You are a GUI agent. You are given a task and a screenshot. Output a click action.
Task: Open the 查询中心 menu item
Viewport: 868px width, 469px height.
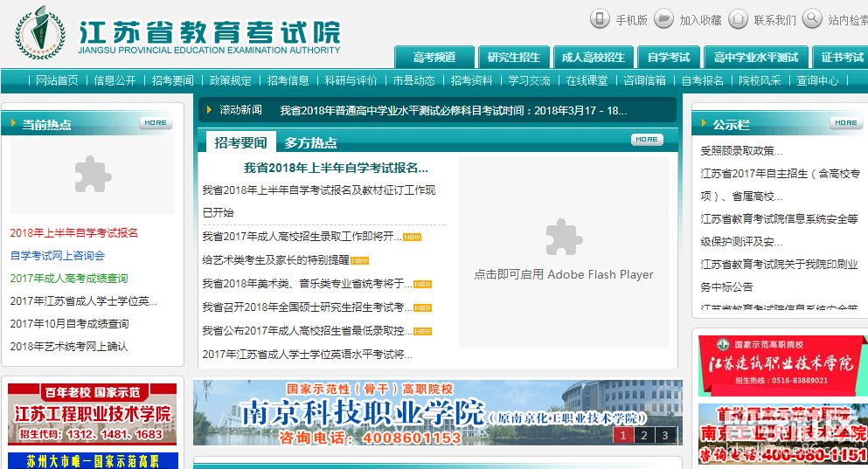[x=817, y=80]
